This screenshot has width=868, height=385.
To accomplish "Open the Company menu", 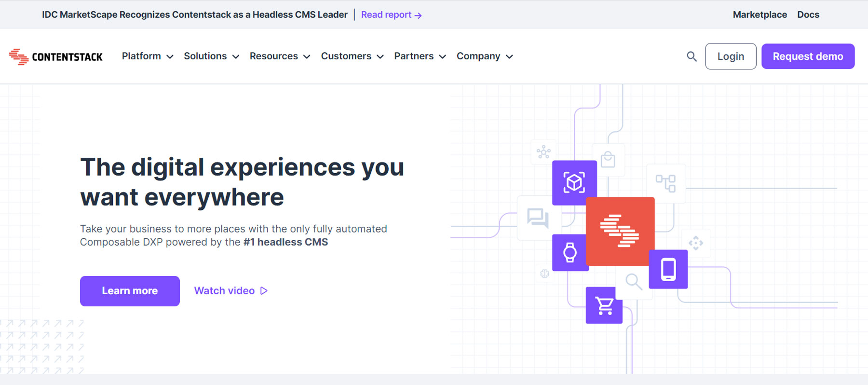I will coord(485,56).
